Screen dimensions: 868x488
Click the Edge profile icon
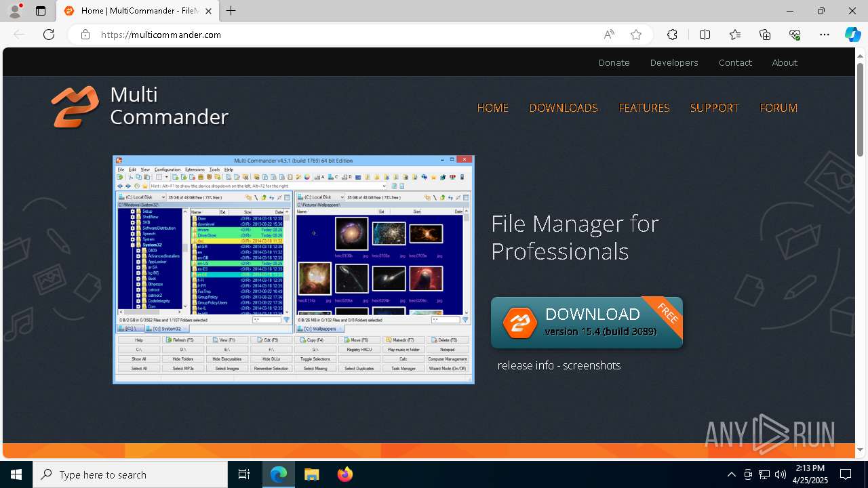click(x=15, y=11)
